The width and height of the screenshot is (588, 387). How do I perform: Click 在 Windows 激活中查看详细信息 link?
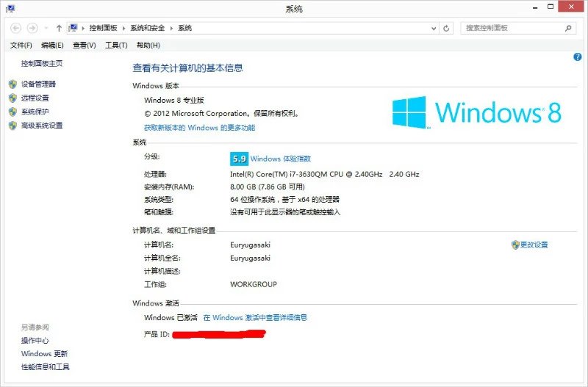pyautogui.click(x=255, y=318)
